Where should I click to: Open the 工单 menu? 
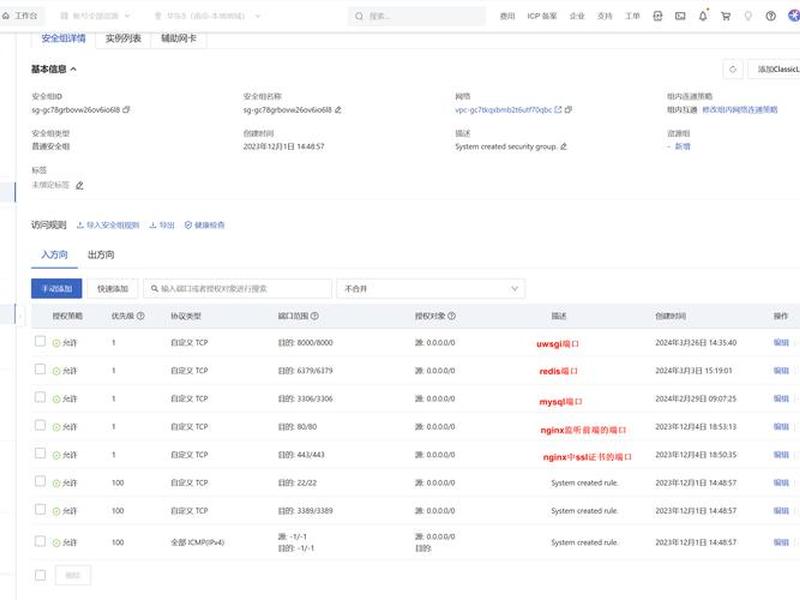[x=632, y=16]
